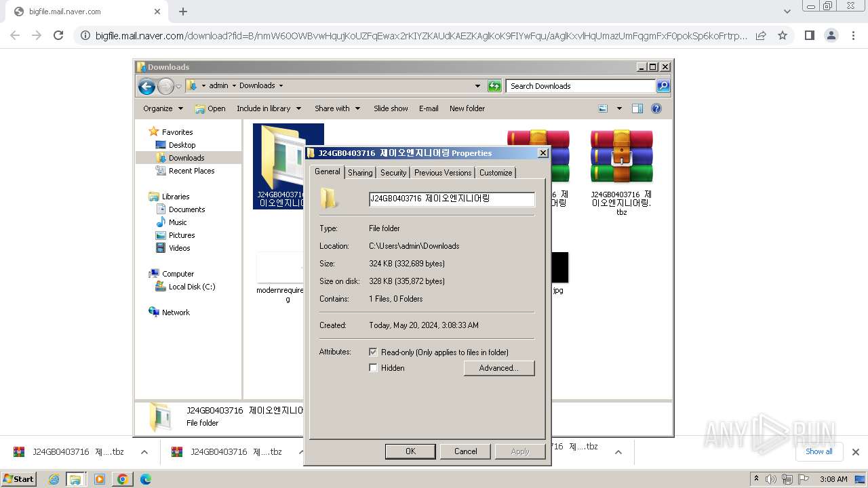
Task: Open the Chrome profile avatar
Action: click(831, 35)
